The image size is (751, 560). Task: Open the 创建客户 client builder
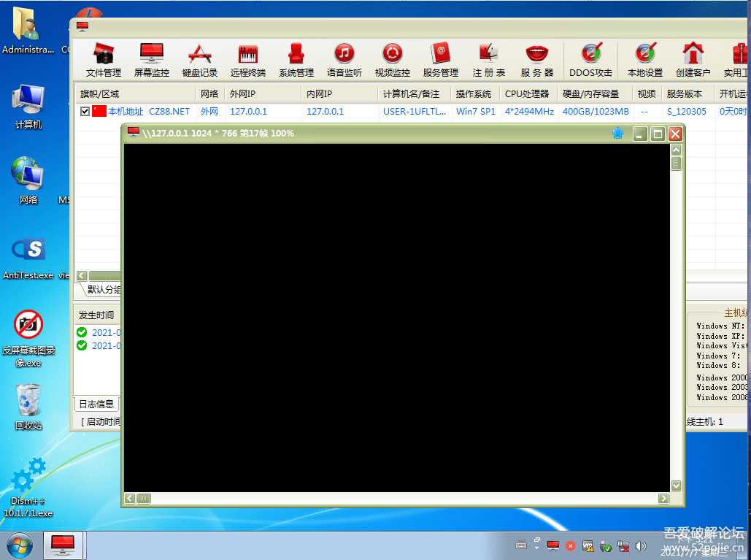[x=693, y=58]
